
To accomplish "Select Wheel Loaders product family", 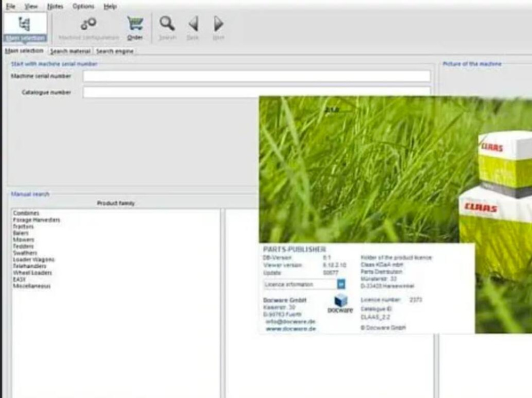I will (x=32, y=273).
